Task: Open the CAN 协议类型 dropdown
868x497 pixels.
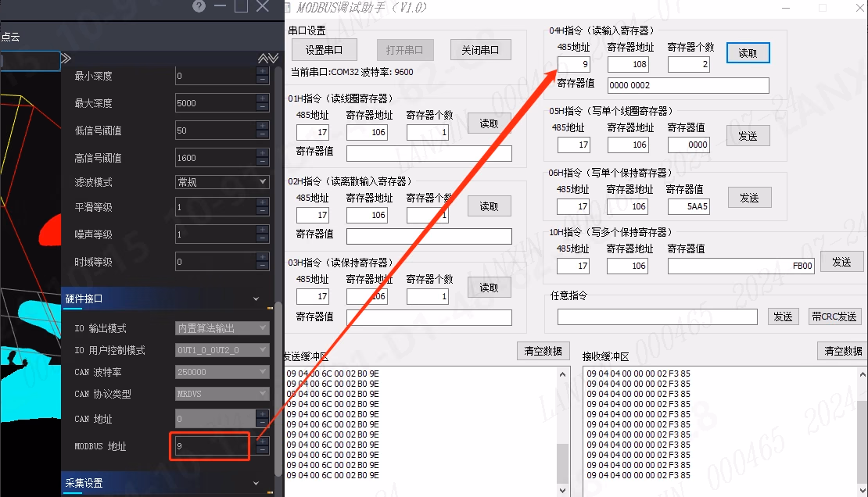Action: pos(223,394)
